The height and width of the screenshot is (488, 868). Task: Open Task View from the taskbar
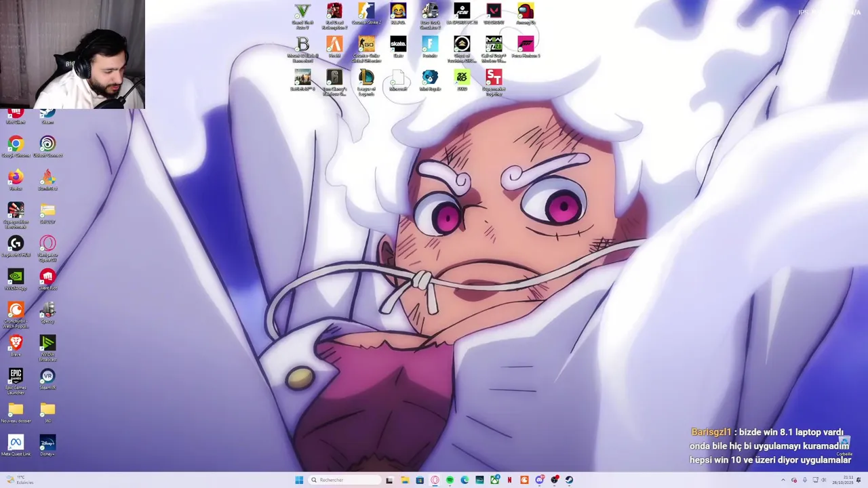pos(389,480)
